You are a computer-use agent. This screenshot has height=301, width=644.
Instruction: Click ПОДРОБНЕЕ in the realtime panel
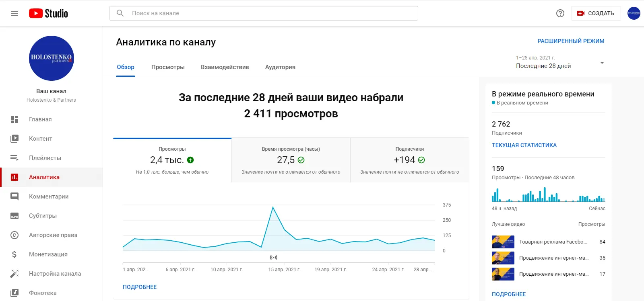pos(509,294)
